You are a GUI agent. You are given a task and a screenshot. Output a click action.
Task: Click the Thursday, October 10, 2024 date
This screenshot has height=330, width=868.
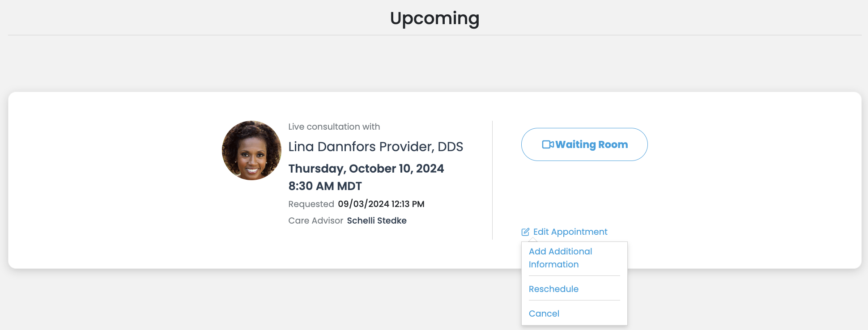point(366,169)
